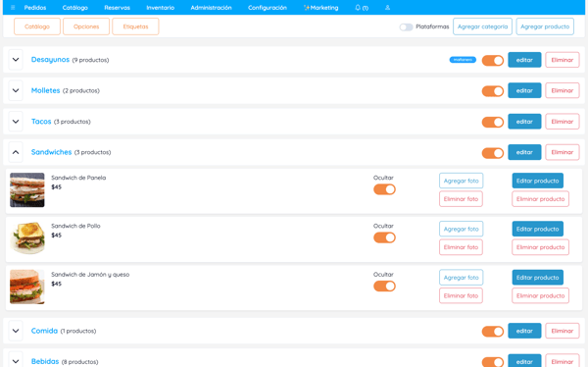Switch to the Etiquetas tab
The image size is (588, 367).
(135, 26)
